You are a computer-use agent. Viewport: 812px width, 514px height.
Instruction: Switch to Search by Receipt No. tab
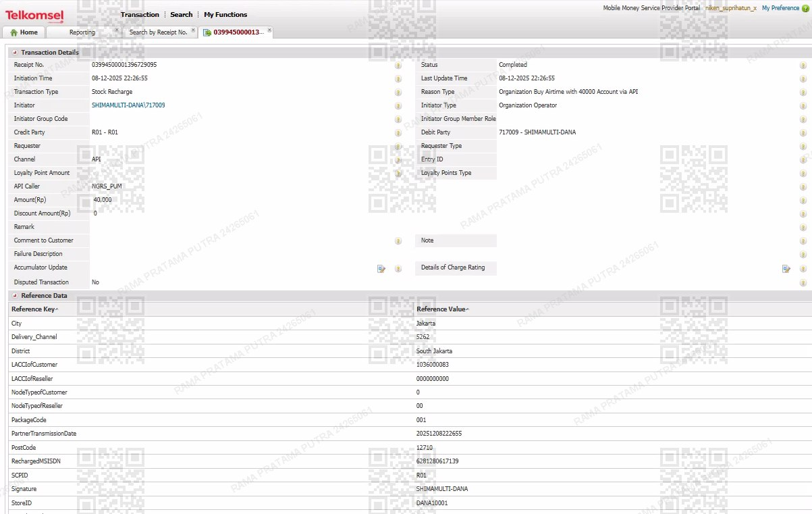coord(159,32)
